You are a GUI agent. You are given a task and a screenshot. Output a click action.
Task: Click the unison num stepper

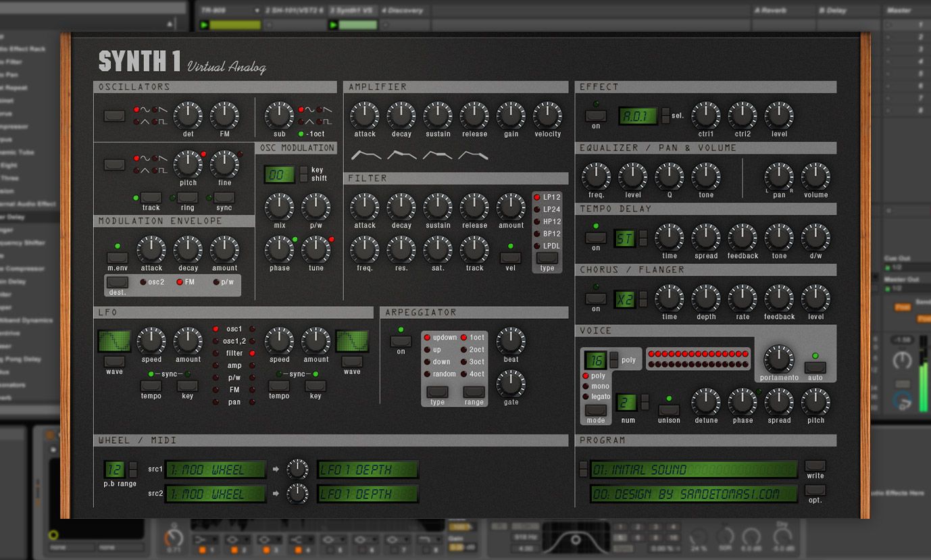point(645,402)
